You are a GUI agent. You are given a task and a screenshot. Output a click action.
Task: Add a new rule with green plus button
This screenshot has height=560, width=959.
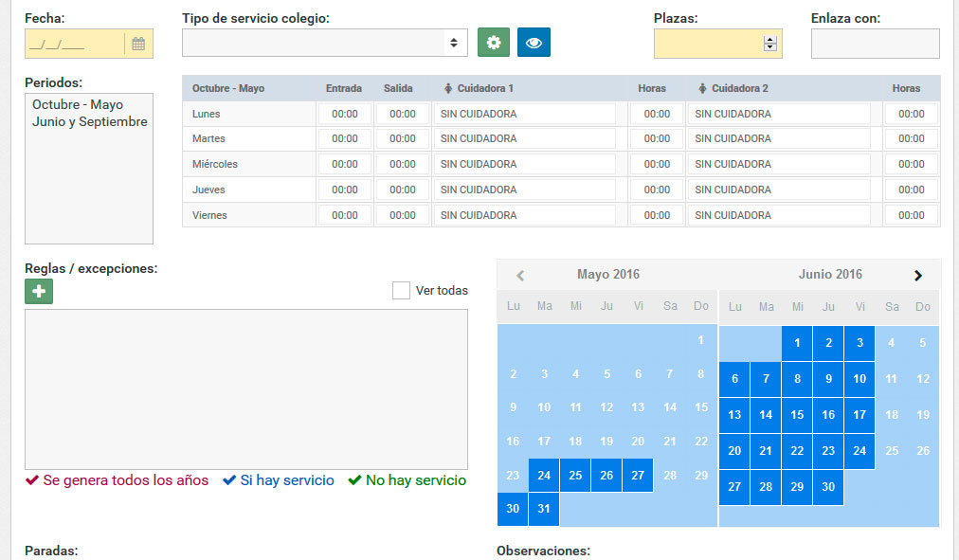pos(39,291)
